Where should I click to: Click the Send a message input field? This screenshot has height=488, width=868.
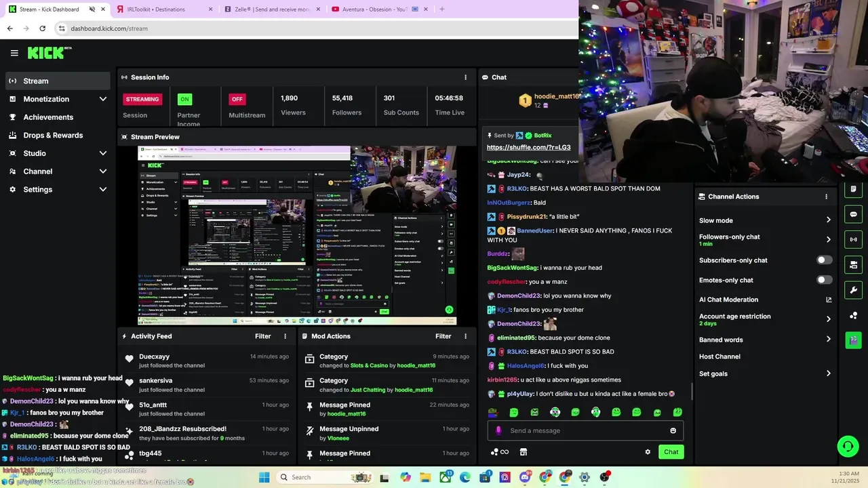585,430
